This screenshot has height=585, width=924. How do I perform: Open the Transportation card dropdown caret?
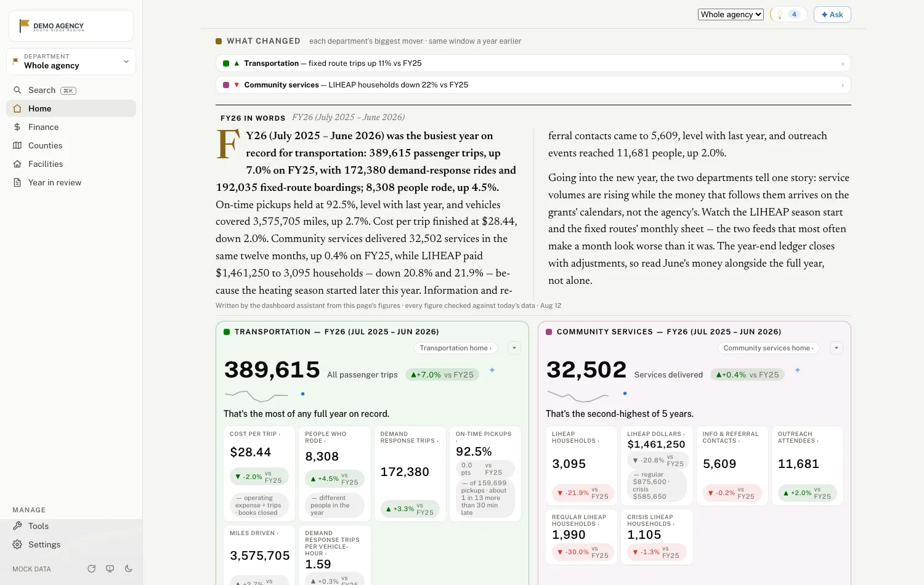pyautogui.click(x=514, y=348)
